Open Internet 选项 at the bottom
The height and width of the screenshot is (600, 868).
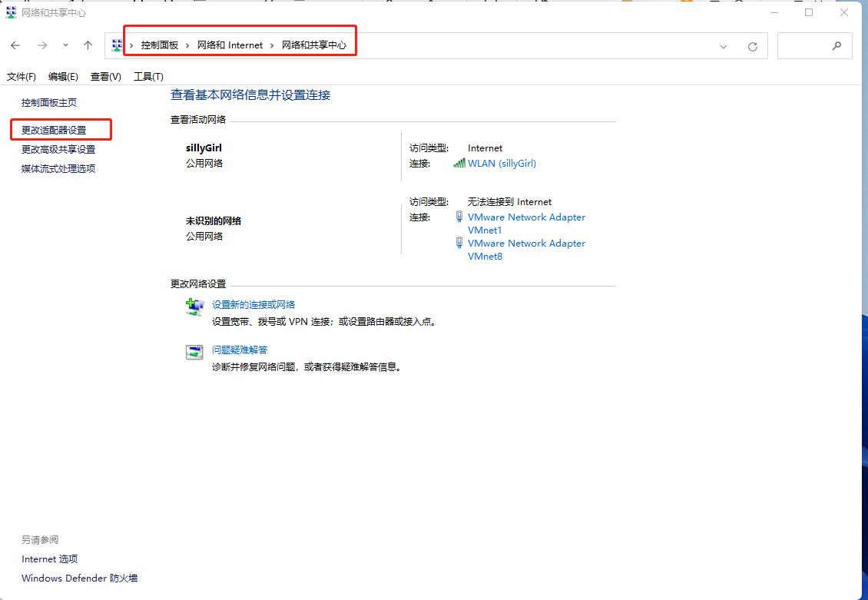pos(49,559)
